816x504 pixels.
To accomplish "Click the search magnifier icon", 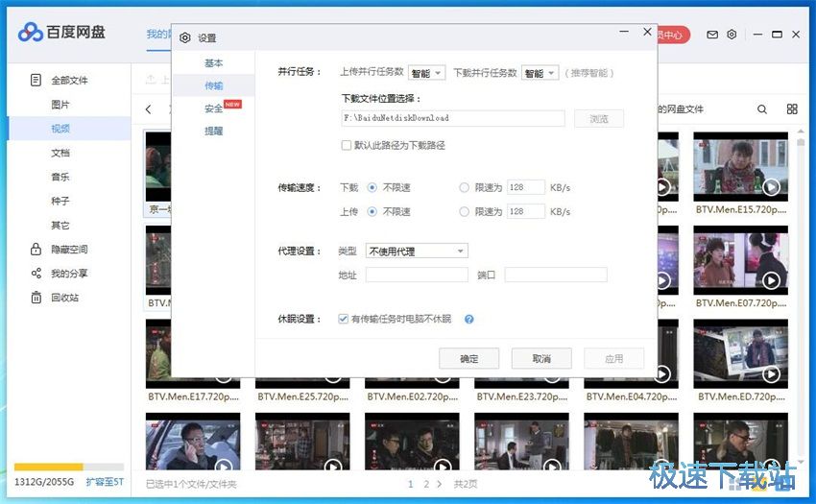I will (x=762, y=109).
